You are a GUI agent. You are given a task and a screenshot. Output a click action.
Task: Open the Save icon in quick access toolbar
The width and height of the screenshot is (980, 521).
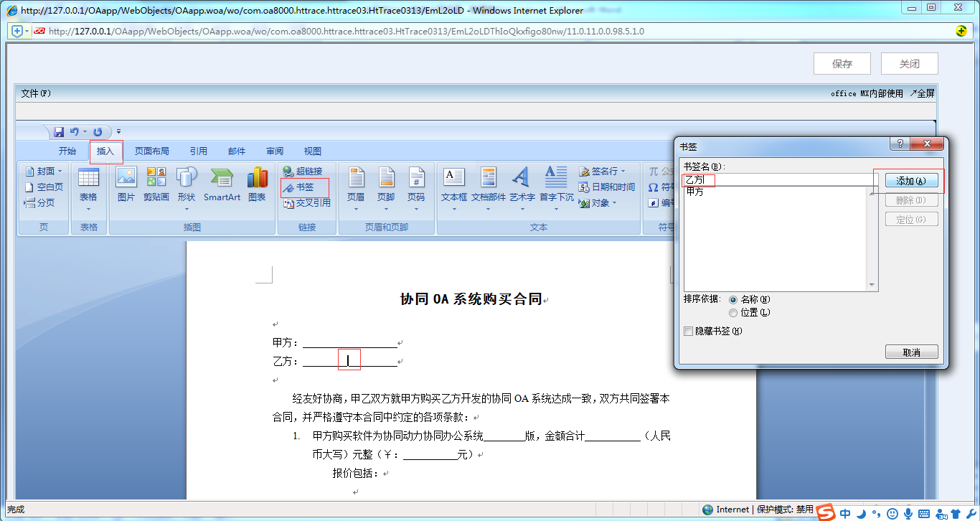[x=59, y=131]
